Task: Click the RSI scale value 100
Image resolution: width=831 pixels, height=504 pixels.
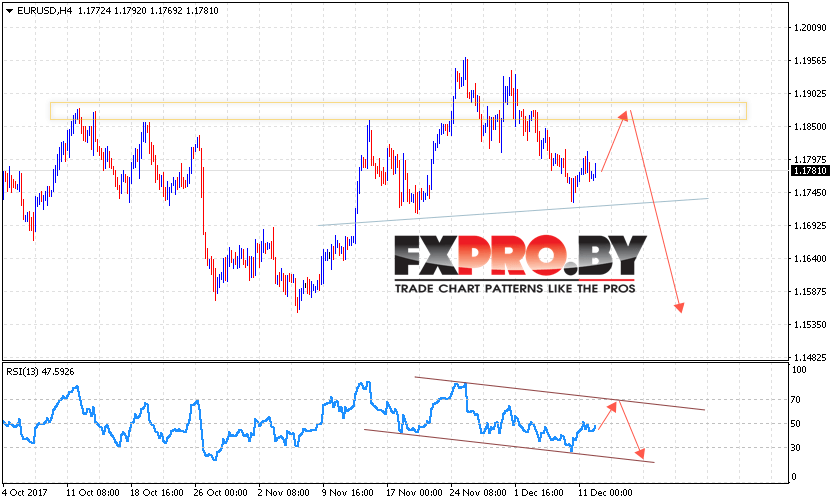Action: [798, 370]
